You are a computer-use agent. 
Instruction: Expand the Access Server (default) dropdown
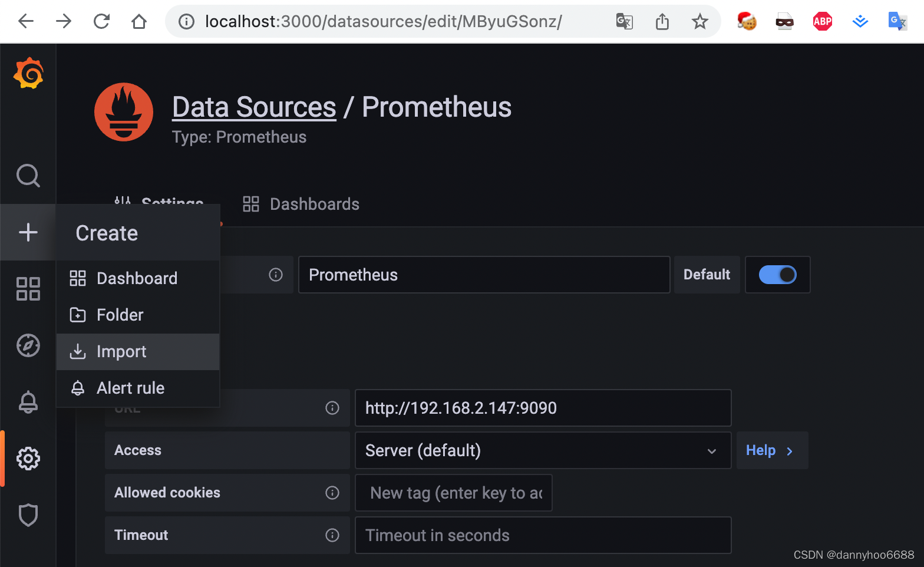pos(542,450)
